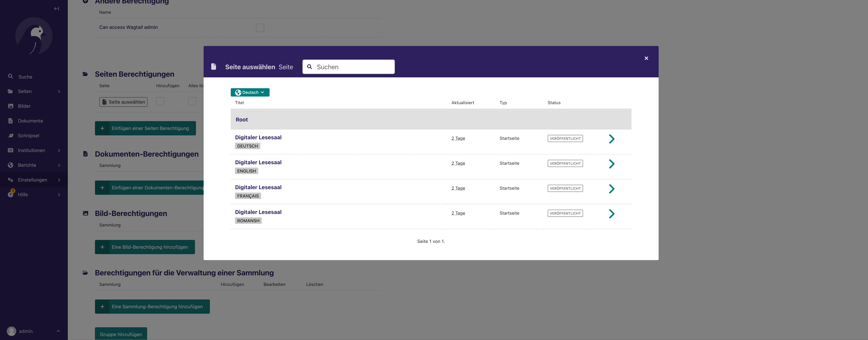868x340 pixels.
Task: Click the Schnipsel leaf icon in sidebar
Action: click(x=11, y=136)
